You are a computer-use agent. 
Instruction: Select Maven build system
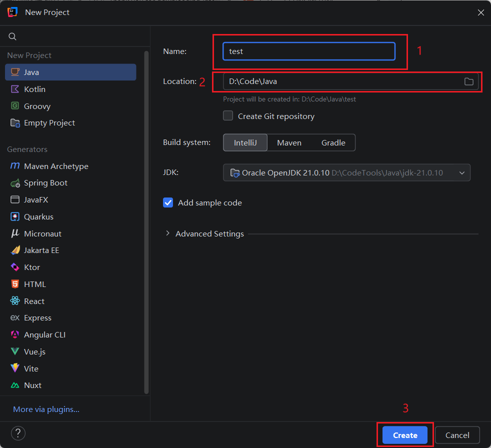click(289, 143)
